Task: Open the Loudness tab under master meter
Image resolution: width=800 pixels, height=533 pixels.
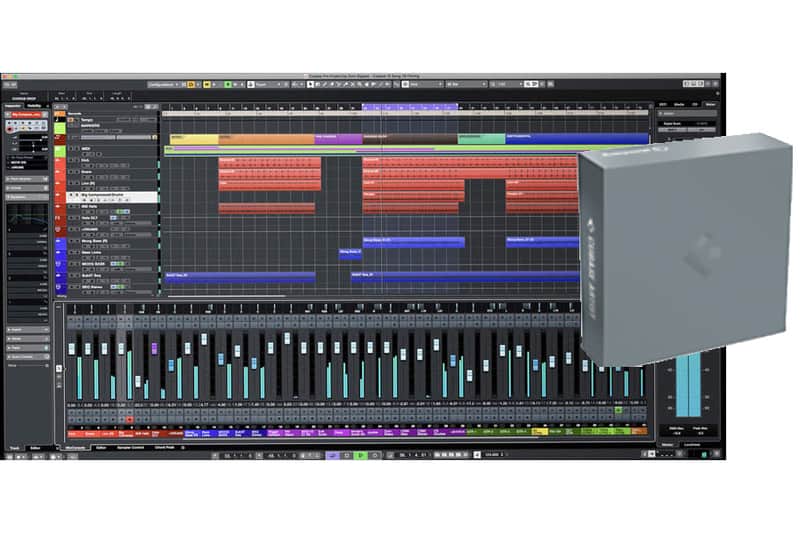Action: point(692,445)
